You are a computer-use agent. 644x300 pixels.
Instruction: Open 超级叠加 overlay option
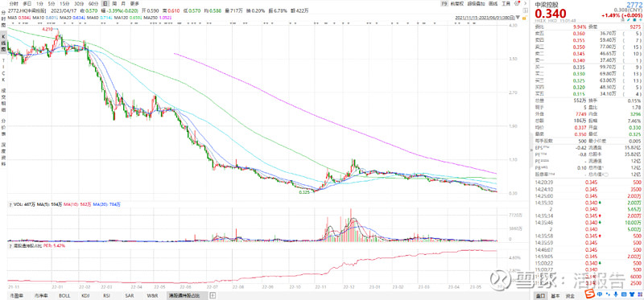476,3
